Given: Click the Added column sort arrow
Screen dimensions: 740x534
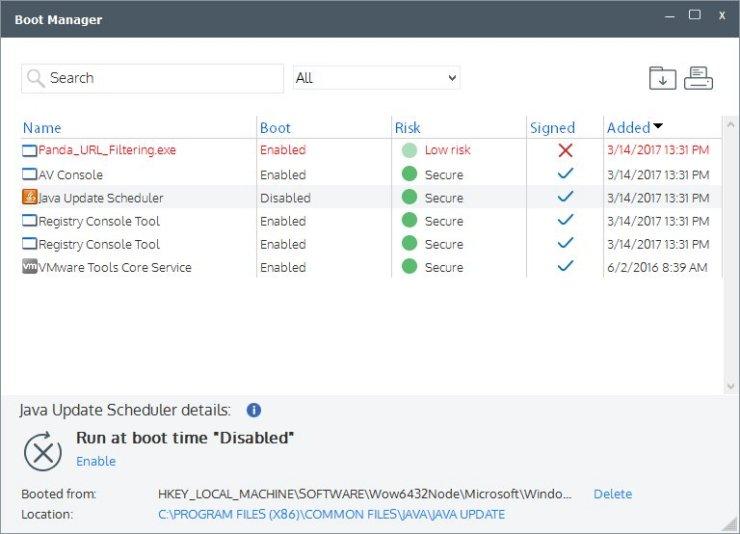Looking at the screenshot, I should [x=658, y=127].
